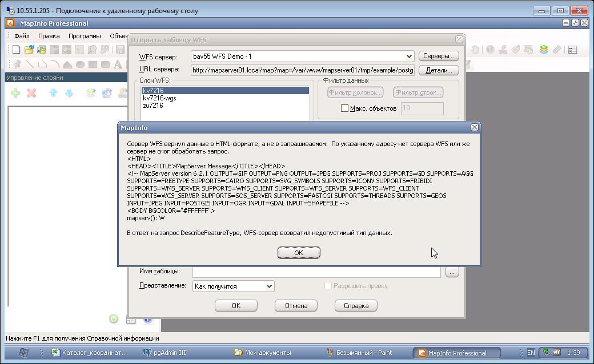Click the Ruler measurement tool icon
The height and width of the screenshot is (364, 594).
(x=556, y=50)
